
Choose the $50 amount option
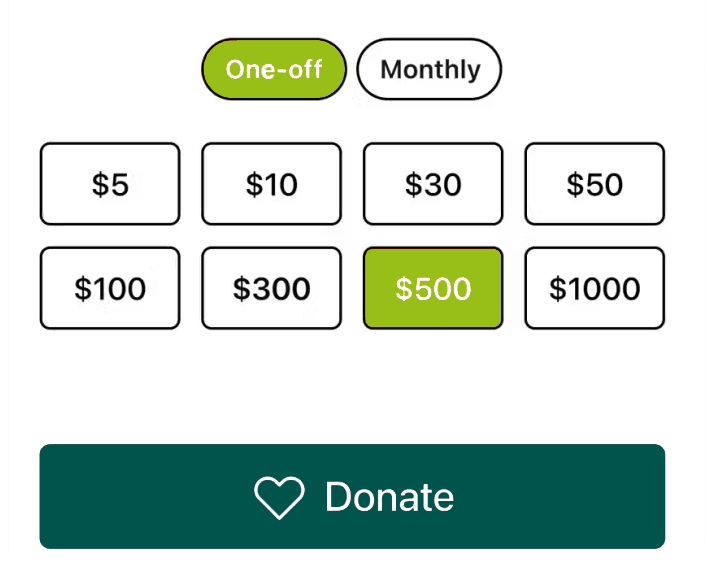[594, 184]
